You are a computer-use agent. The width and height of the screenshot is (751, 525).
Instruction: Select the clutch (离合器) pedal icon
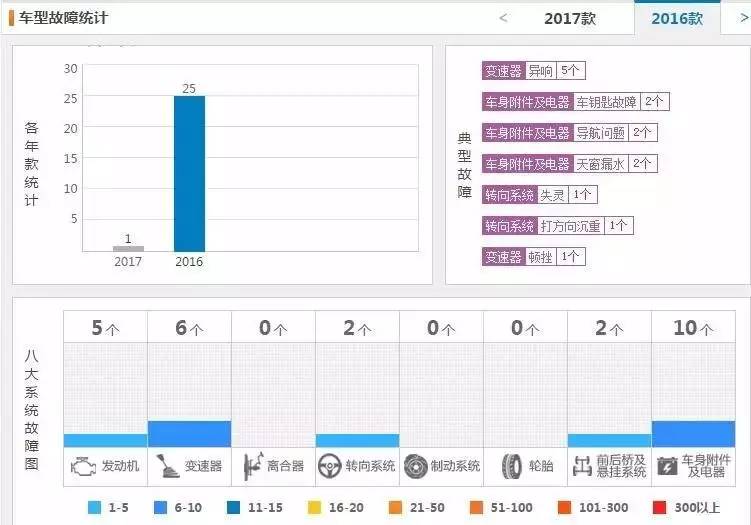click(253, 466)
